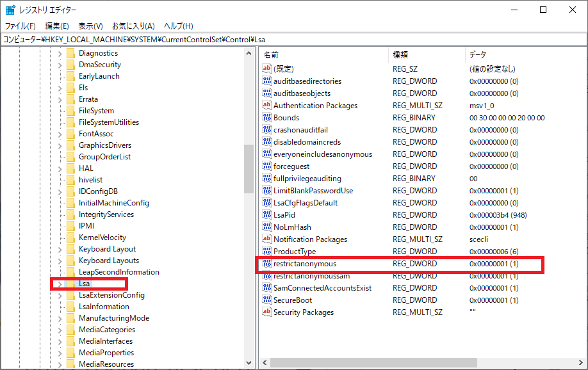Click the binary icon next to Bounds
This screenshot has width=588, height=370.
coord(267,117)
